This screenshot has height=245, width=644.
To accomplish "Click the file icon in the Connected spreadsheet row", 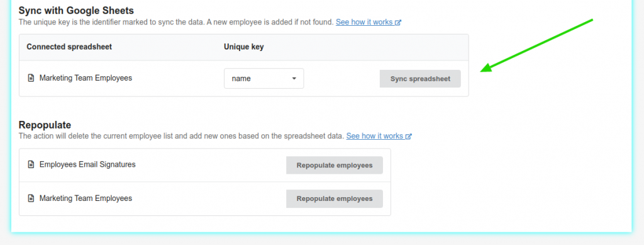I will tap(31, 78).
